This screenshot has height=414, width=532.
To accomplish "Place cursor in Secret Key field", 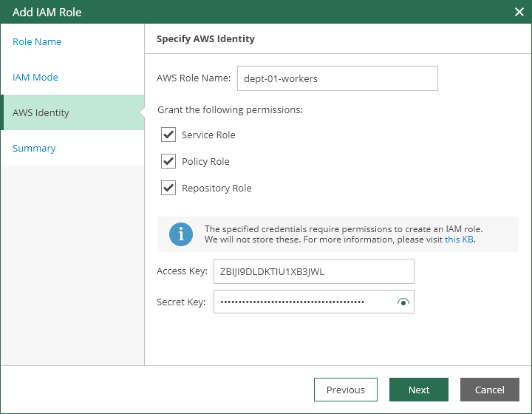I will click(x=303, y=302).
